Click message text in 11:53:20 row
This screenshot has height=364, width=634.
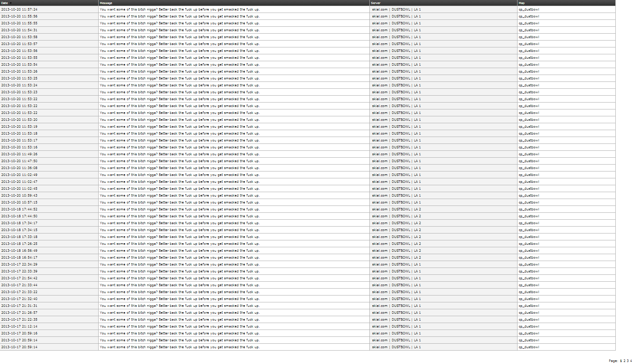(x=179, y=120)
